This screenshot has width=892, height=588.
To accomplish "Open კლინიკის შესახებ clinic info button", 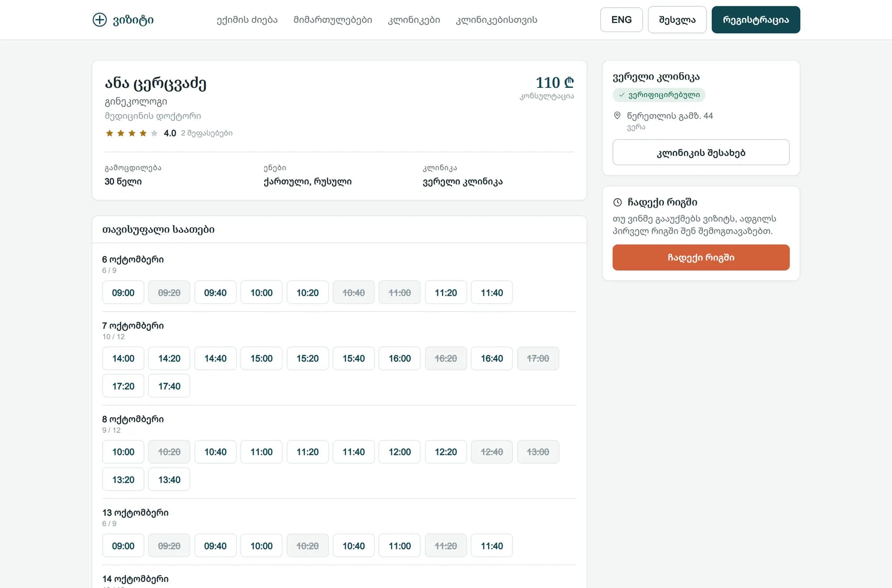I will click(x=701, y=152).
